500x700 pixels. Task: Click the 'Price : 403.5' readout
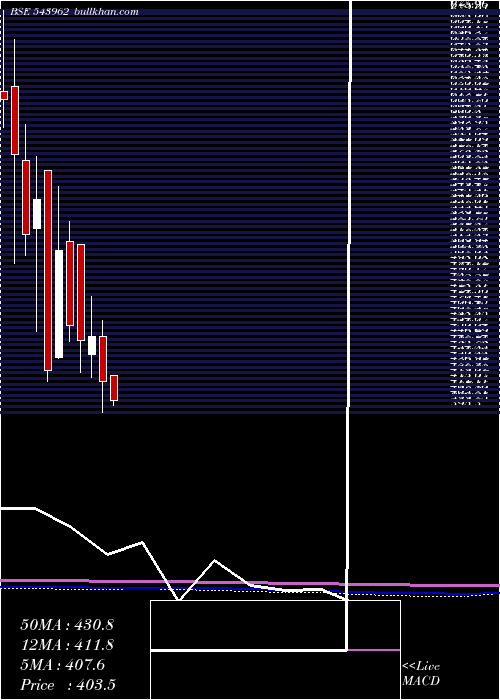[69, 685]
